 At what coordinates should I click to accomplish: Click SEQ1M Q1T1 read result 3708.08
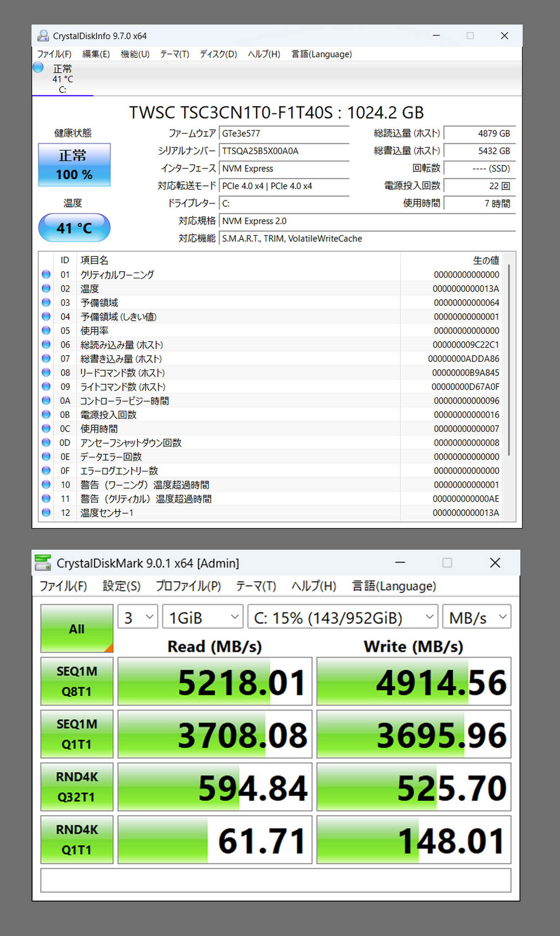[x=215, y=734]
